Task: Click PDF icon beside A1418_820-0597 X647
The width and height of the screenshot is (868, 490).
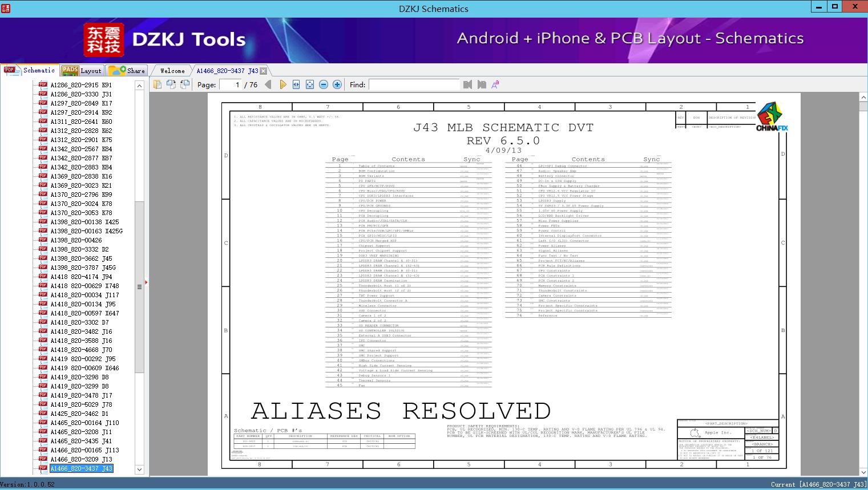Action: [x=43, y=313]
